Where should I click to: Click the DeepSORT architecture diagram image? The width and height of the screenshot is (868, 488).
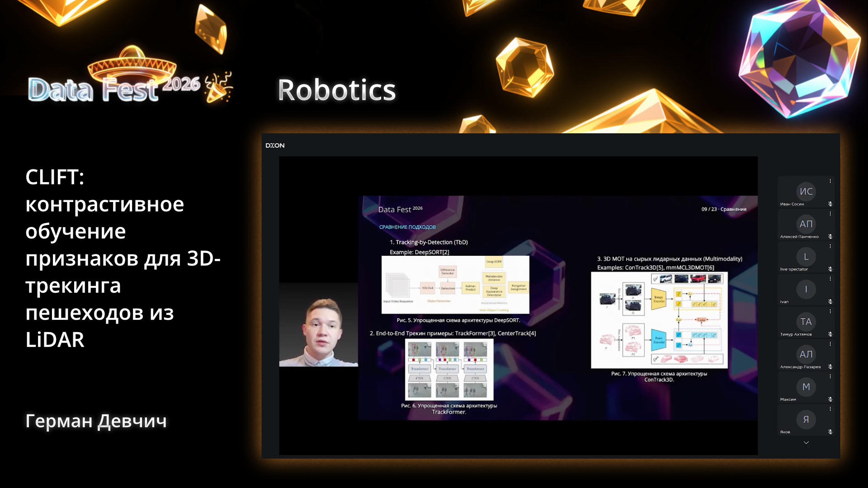[455, 285]
